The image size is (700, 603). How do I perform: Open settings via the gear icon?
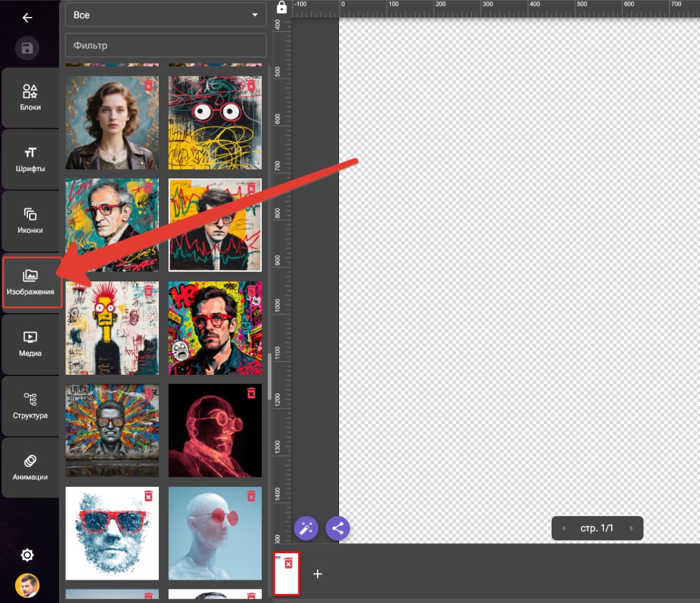point(27,555)
